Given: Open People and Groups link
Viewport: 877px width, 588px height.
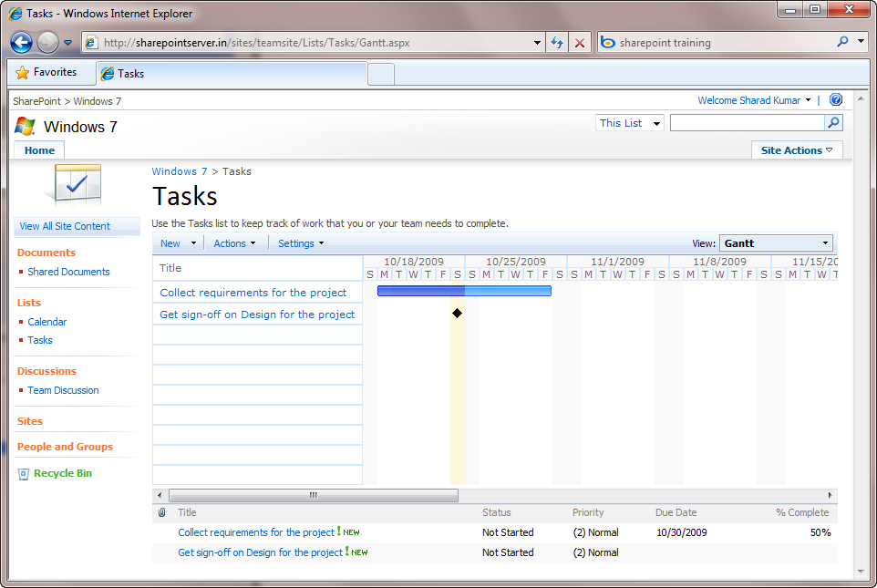Looking at the screenshot, I should [x=65, y=447].
